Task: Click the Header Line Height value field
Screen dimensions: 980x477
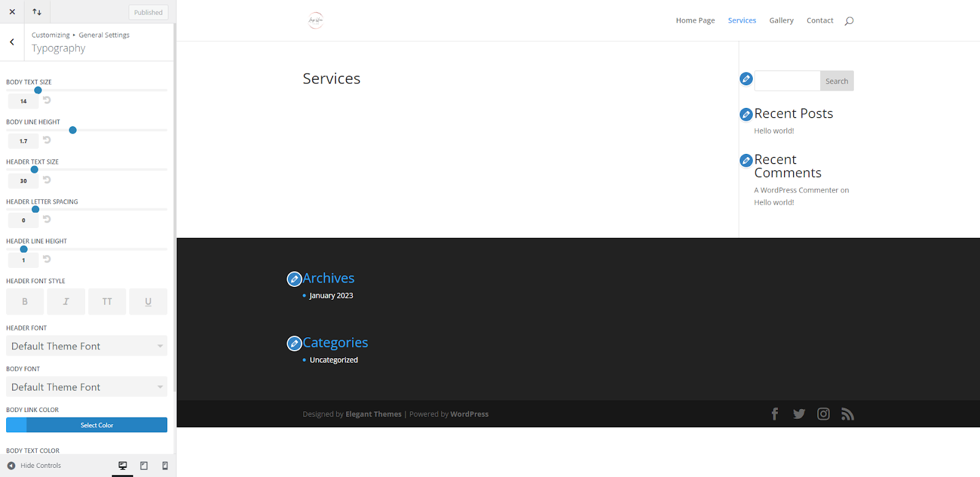Action: point(23,260)
